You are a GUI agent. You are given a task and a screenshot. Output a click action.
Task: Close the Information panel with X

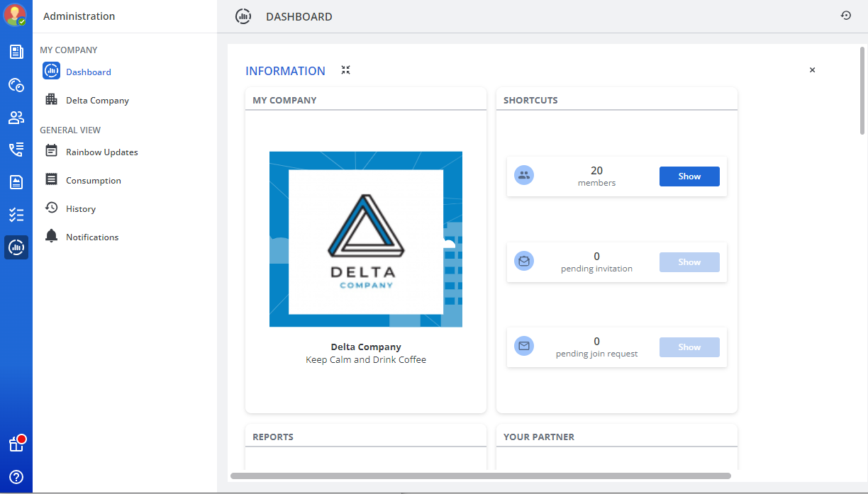point(812,70)
